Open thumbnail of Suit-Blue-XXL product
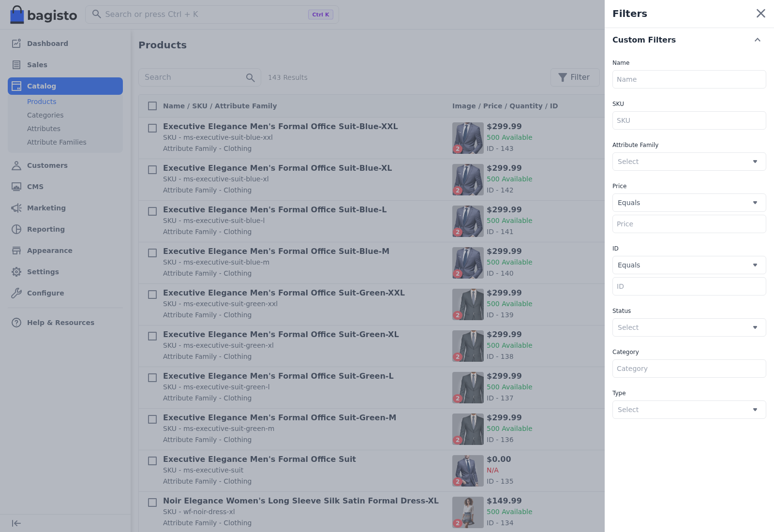 (468, 138)
